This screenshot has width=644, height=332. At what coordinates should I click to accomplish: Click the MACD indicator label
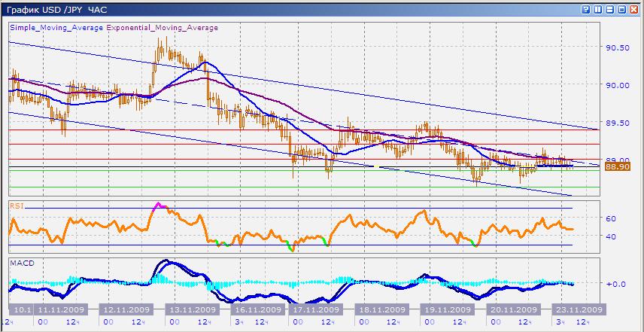[x=22, y=263]
